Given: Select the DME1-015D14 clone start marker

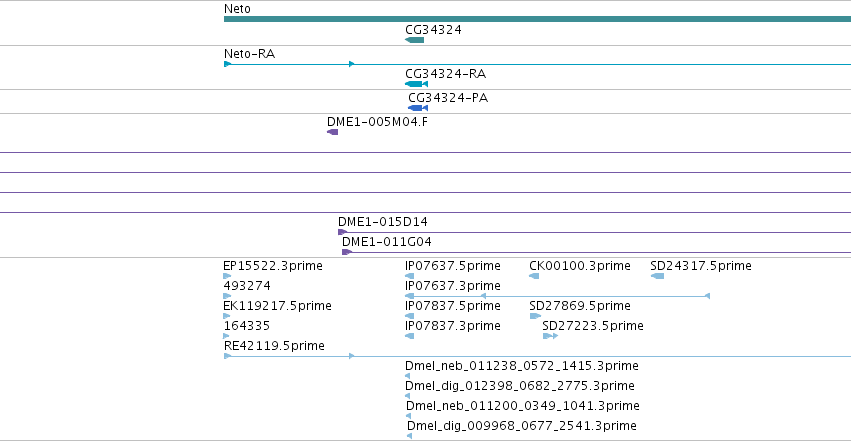Looking at the screenshot, I should point(342,232).
